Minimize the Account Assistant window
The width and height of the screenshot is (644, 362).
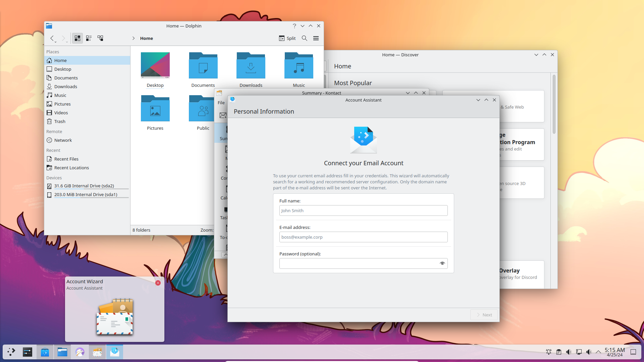pyautogui.click(x=478, y=100)
